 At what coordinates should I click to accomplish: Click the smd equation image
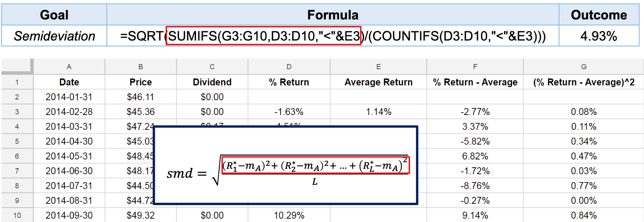click(x=285, y=165)
